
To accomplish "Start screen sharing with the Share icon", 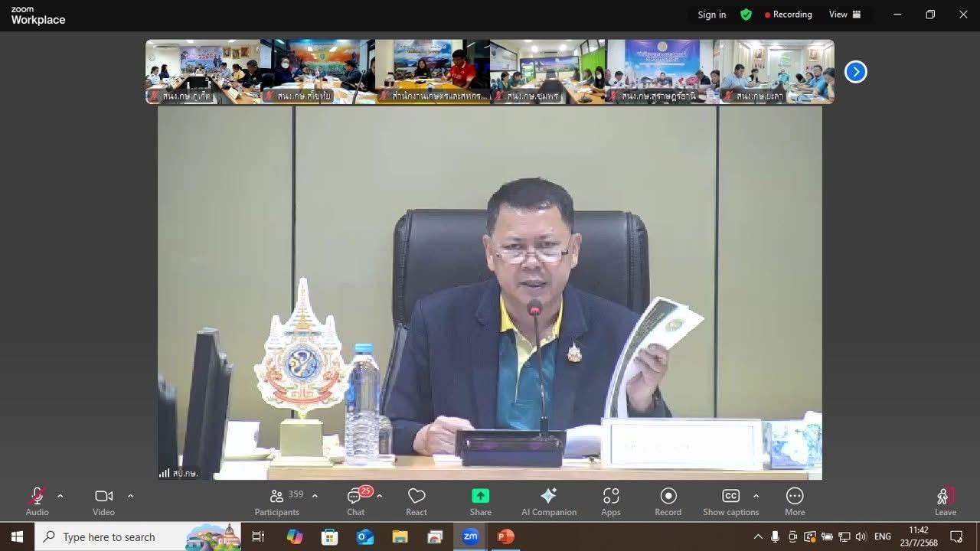I will 480,496.
